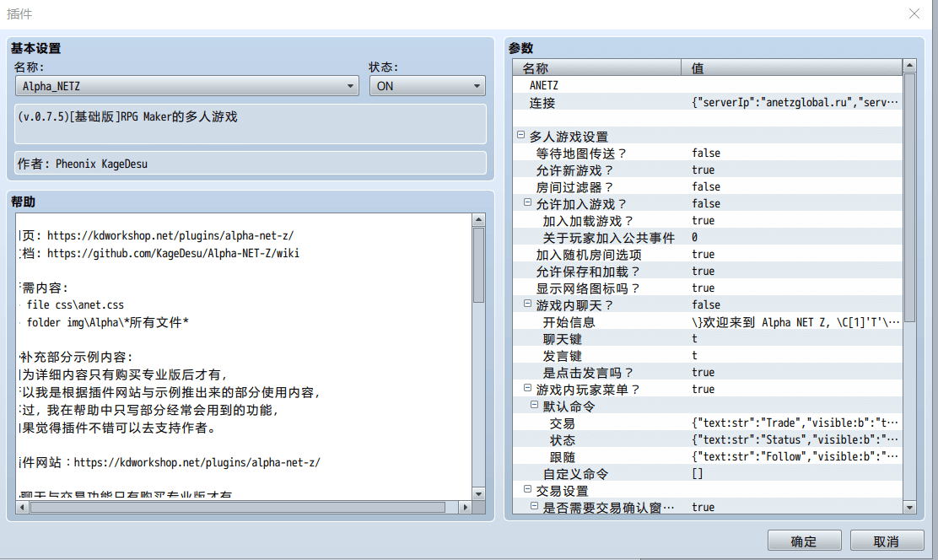Screen dimensions: 938x560
Task: Select the 允许新游戏？ parameter row
Action: pos(708,170)
